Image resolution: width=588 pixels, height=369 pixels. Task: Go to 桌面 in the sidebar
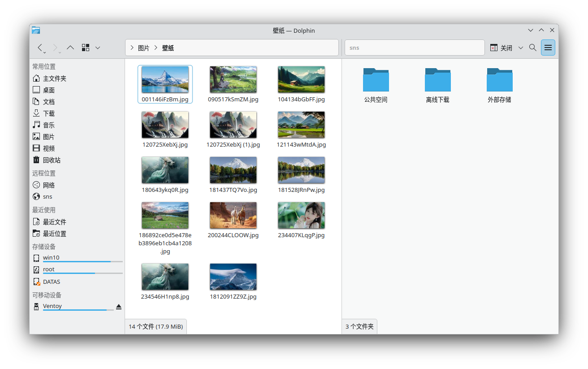pos(76,90)
